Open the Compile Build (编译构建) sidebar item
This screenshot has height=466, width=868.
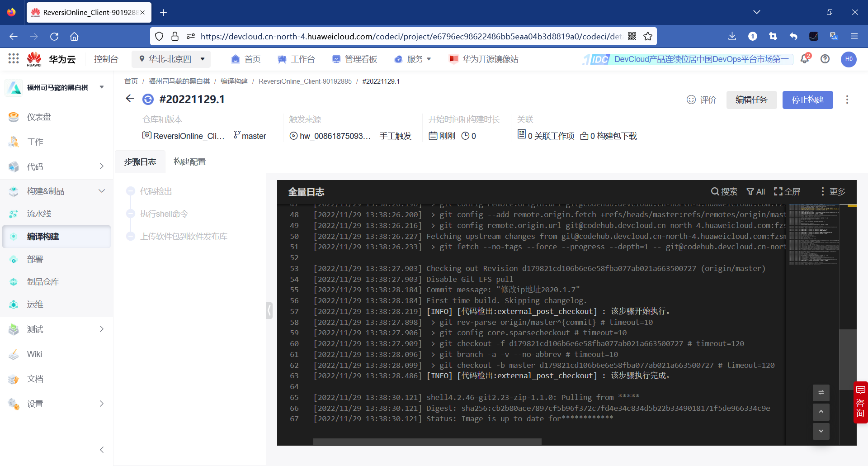57,236
